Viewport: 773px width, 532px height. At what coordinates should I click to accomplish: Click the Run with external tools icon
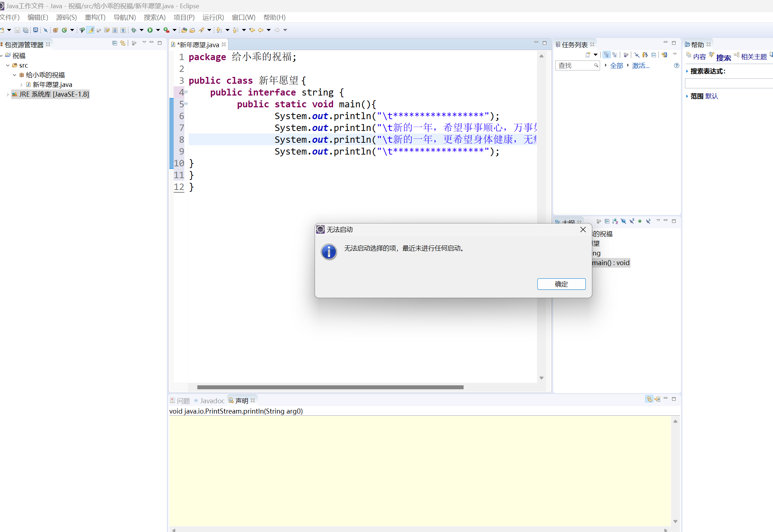pos(166,30)
